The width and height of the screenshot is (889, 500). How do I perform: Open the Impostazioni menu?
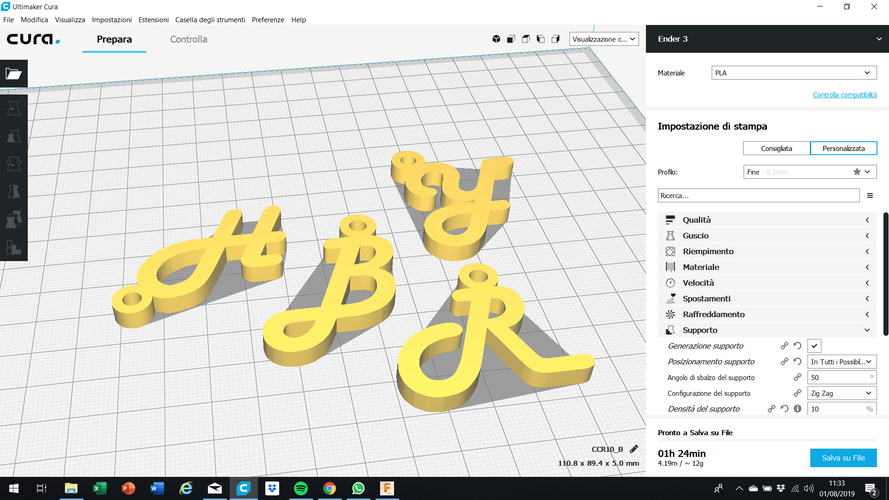click(112, 20)
